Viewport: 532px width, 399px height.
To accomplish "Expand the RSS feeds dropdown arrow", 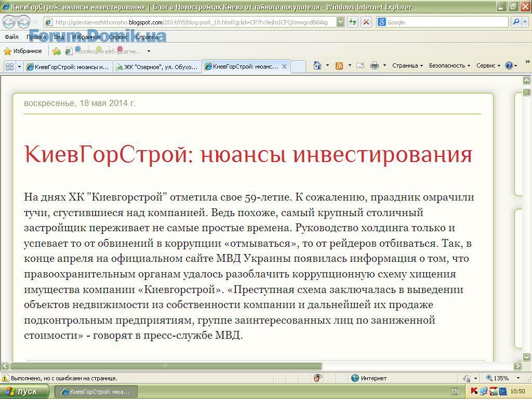I will (350, 65).
